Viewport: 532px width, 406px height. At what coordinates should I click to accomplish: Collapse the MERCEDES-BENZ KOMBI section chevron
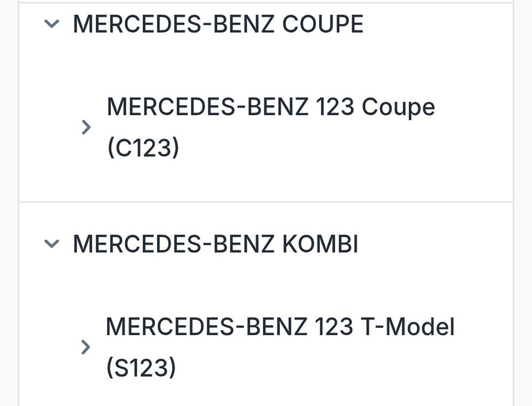[52, 244]
